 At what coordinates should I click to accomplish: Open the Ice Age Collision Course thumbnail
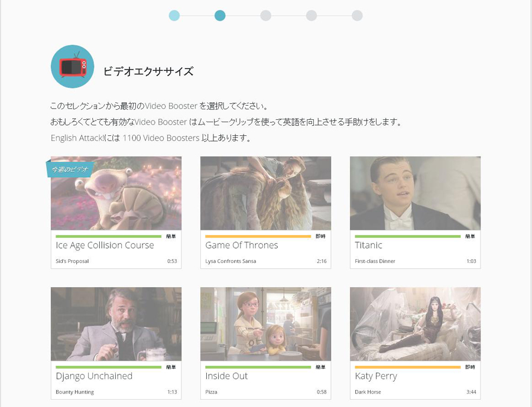116,193
